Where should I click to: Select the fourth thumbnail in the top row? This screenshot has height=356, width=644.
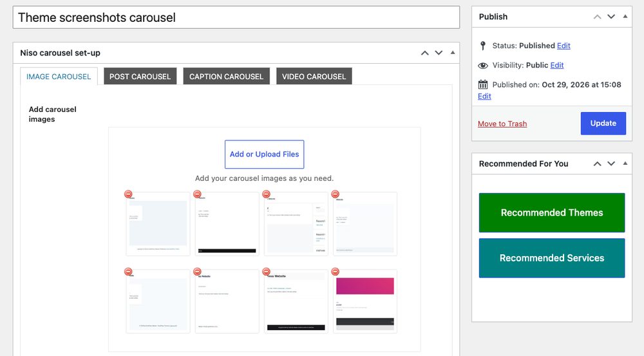365,224
